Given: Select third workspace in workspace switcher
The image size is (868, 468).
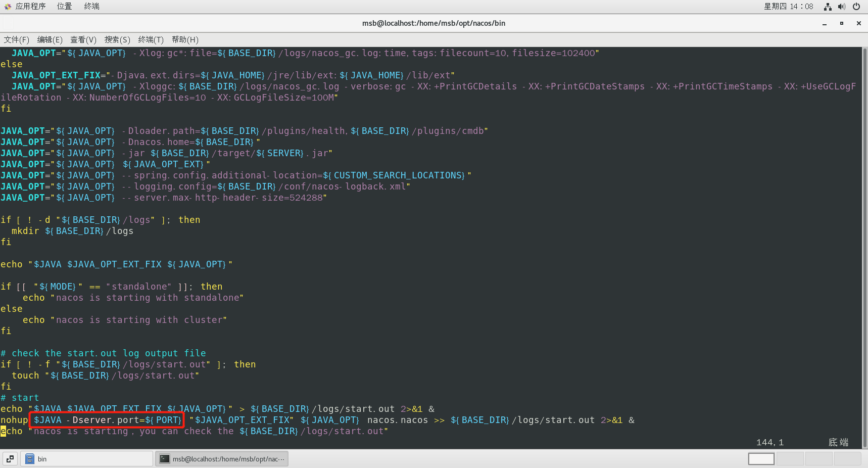Looking at the screenshot, I should click(x=819, y=459).
